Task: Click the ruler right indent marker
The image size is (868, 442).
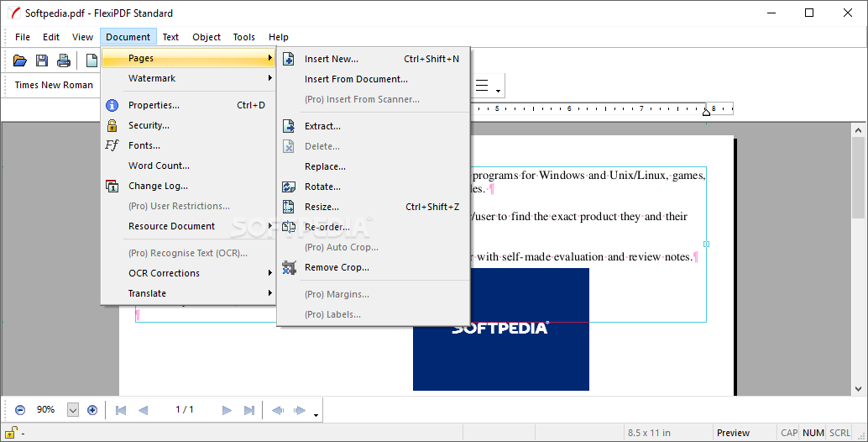Action: [706, 113]
